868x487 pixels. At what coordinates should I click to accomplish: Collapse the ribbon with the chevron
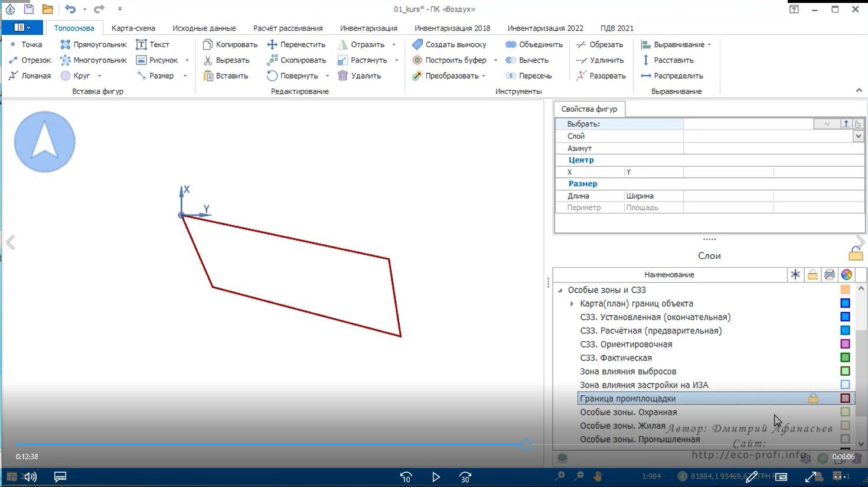tap(859, 90)
